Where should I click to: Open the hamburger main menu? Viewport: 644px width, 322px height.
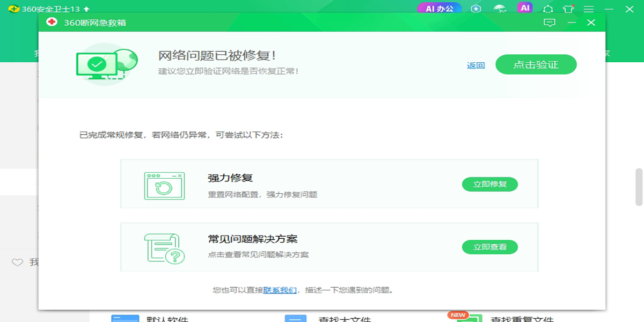click(589, 9)
